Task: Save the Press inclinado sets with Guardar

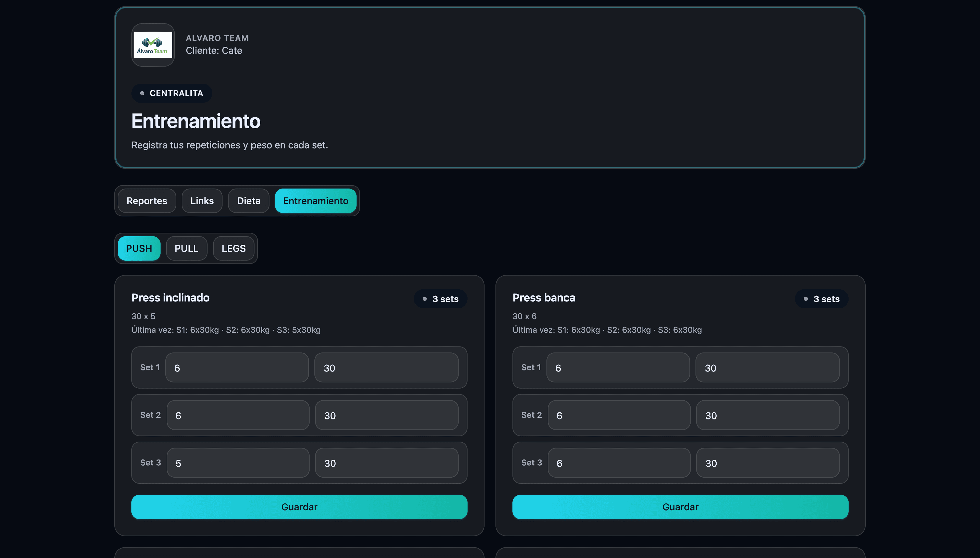Action: 299,507
